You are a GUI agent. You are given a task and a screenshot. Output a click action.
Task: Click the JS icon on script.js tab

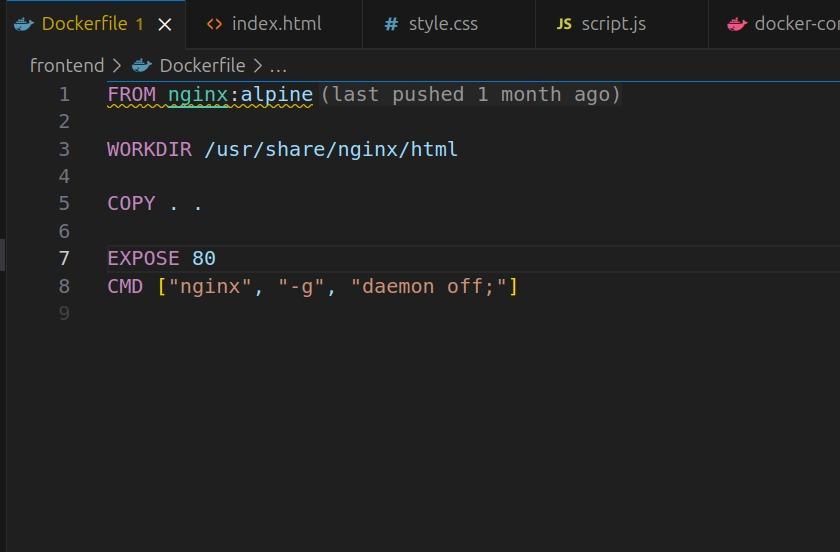[x=564, y=24]
